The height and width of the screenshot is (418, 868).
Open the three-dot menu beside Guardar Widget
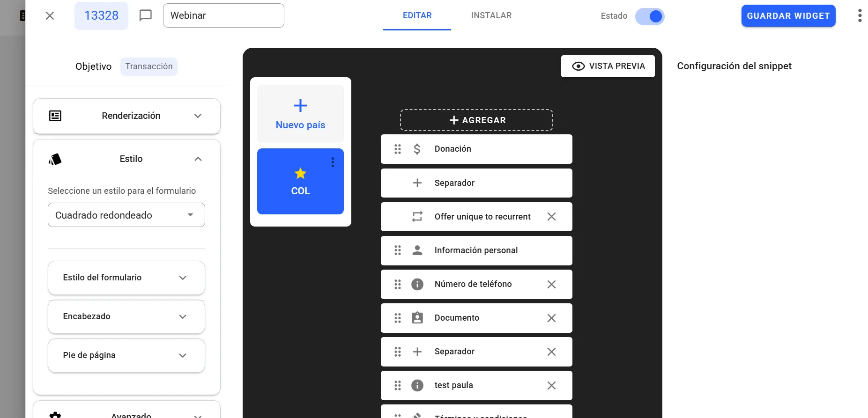coord(860,15)
